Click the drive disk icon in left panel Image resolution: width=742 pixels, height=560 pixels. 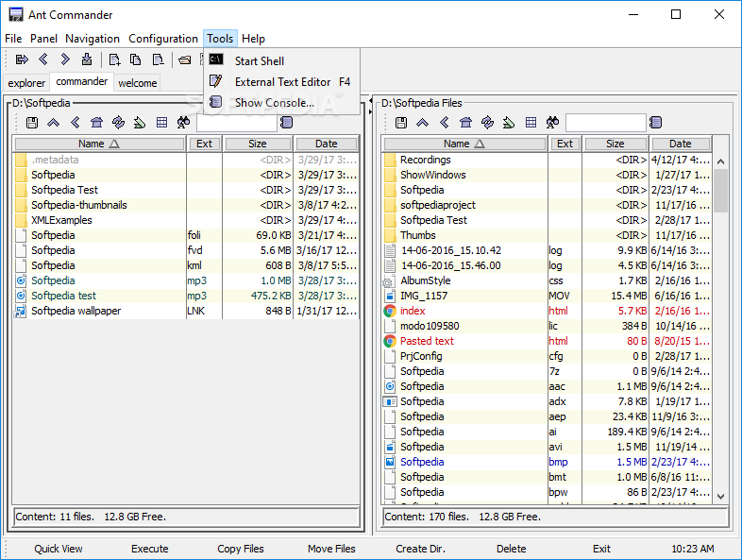32,123
